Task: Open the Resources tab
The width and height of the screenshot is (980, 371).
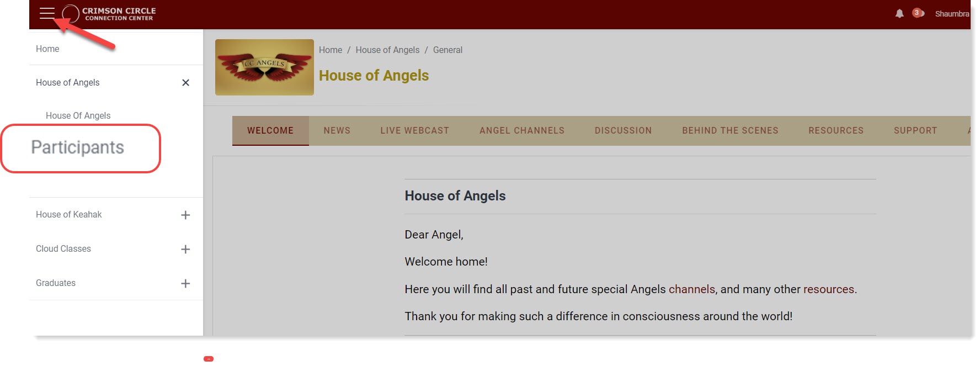Action: [836, 131]
